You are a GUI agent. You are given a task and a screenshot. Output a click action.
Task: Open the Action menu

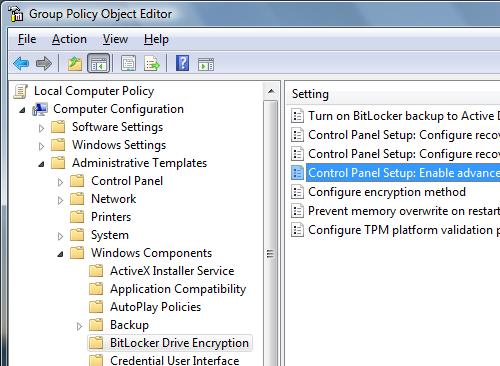point(69,39)
